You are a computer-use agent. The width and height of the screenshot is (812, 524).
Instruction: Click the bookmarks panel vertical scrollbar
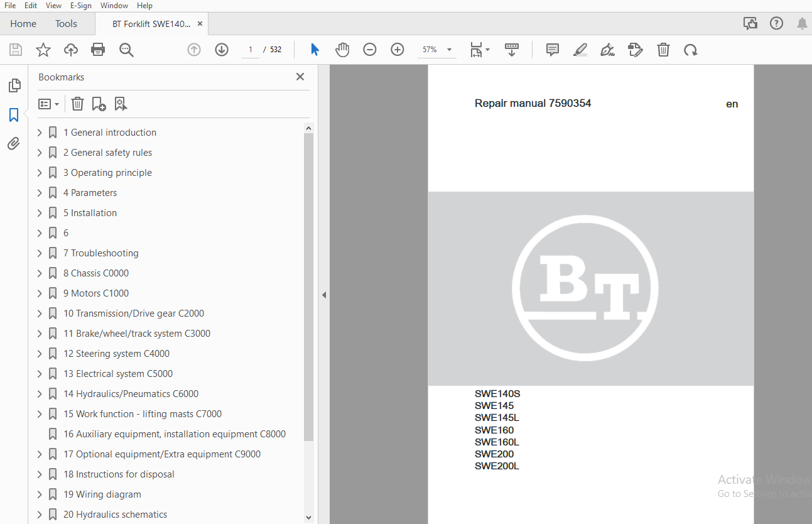pyautogui.click(x=308, y=286)
